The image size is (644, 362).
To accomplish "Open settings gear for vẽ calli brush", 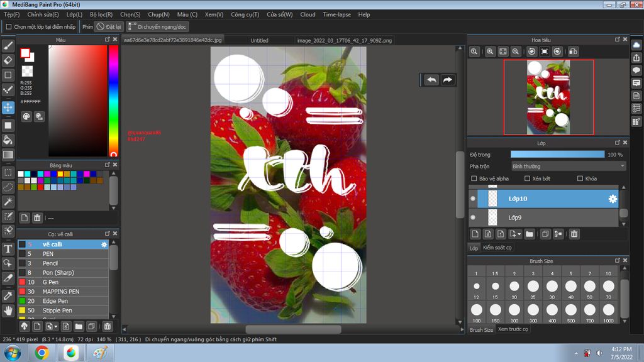I will (104, 244).
